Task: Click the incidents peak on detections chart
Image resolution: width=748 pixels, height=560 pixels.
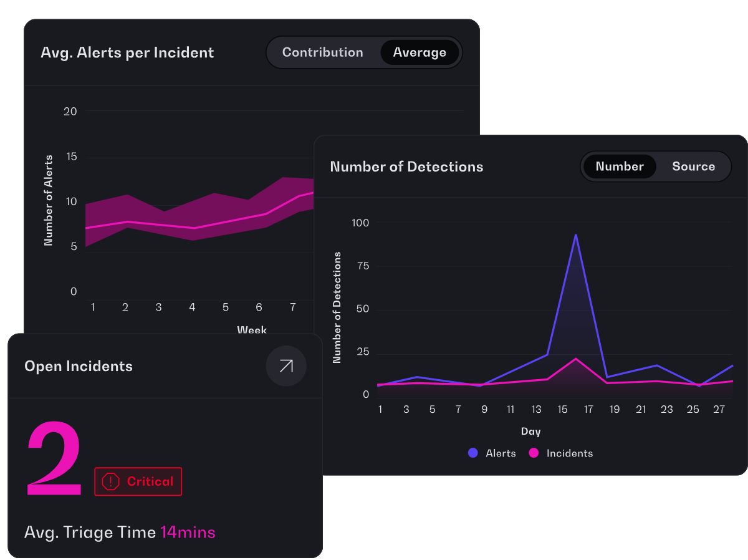Action: click(x=576, y=359)
